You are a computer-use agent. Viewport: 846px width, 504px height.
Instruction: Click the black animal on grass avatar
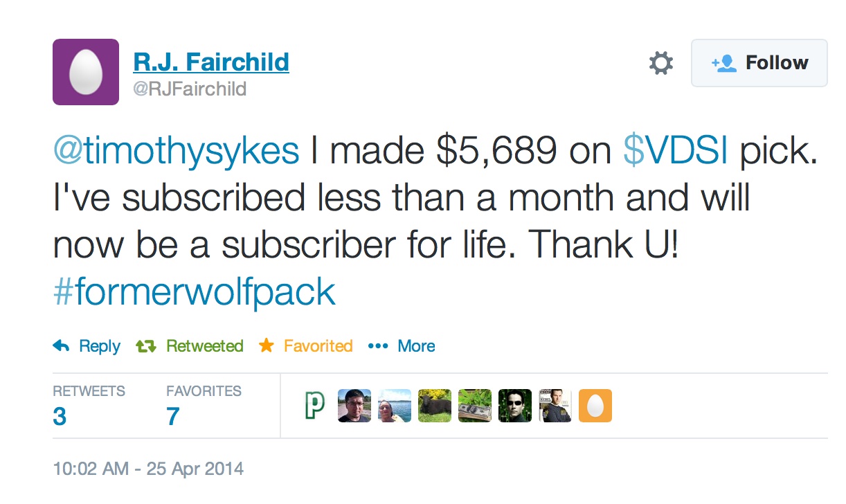point(435,406)
